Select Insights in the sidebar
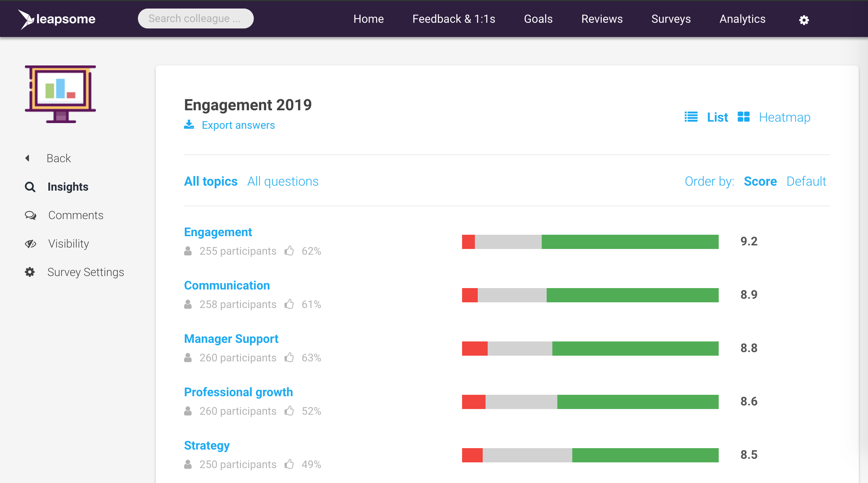The height and width of the screenshot is (483, 868). click(68, 187)
